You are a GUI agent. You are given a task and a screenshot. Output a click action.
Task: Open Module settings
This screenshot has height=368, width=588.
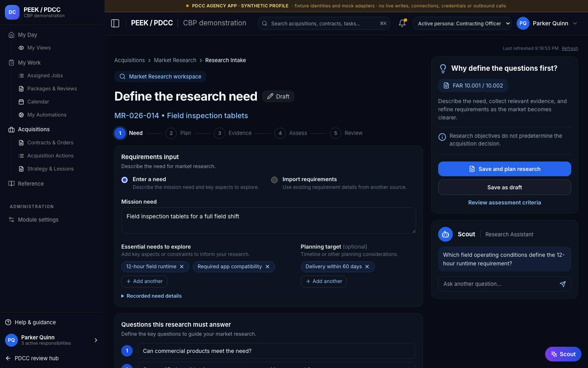click(x=33, y=220)
